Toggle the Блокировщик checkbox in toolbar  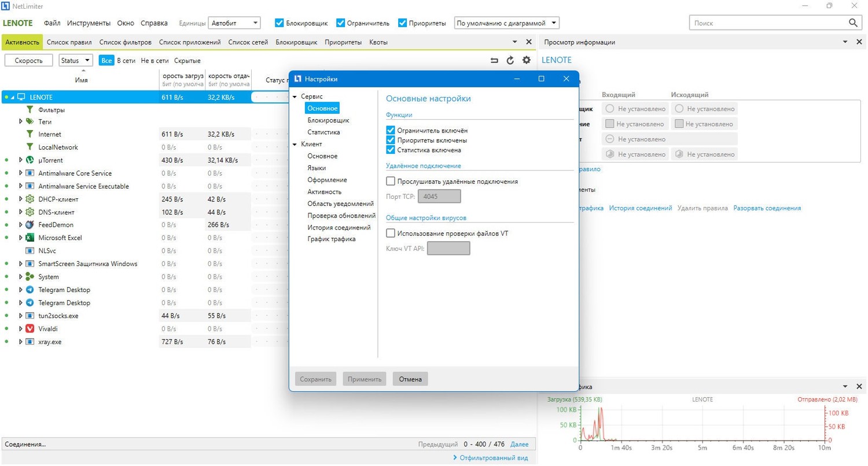[279, 23]
